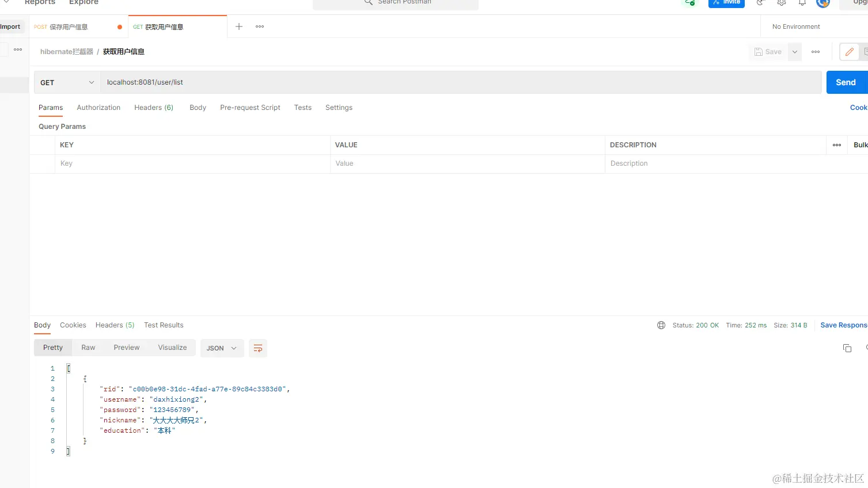Click the Invite button
The image size is (868, 488).
click(x=726, y=3)
